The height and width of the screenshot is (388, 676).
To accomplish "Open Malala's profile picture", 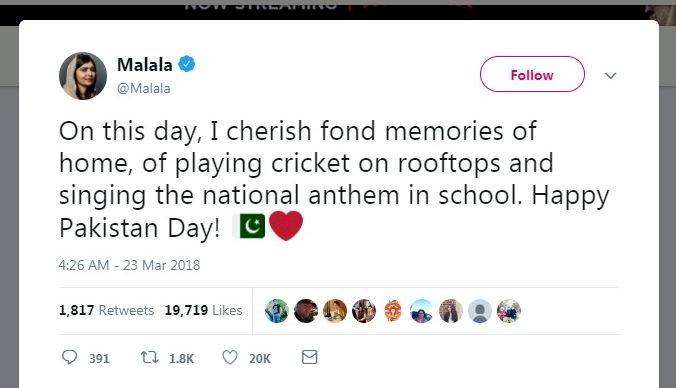I will 83,76.
